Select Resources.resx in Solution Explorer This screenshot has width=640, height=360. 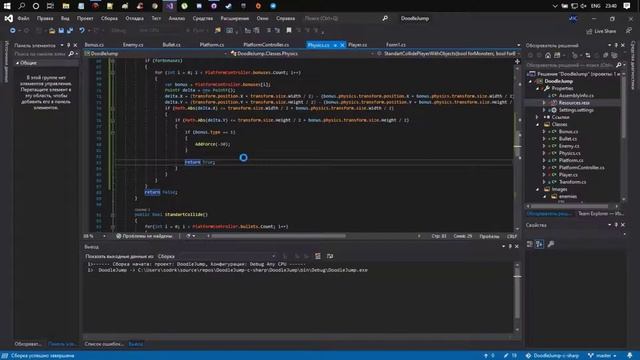574,103
